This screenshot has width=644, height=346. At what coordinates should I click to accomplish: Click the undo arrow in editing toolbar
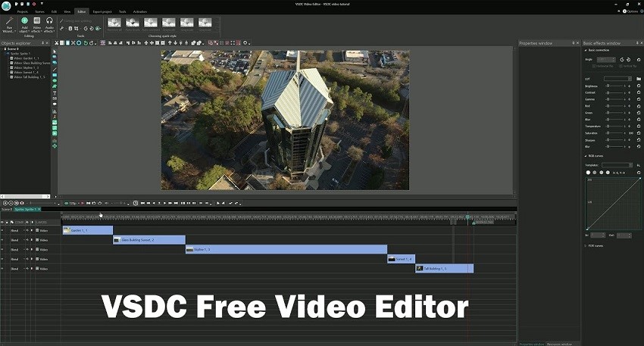click(86, 42)
